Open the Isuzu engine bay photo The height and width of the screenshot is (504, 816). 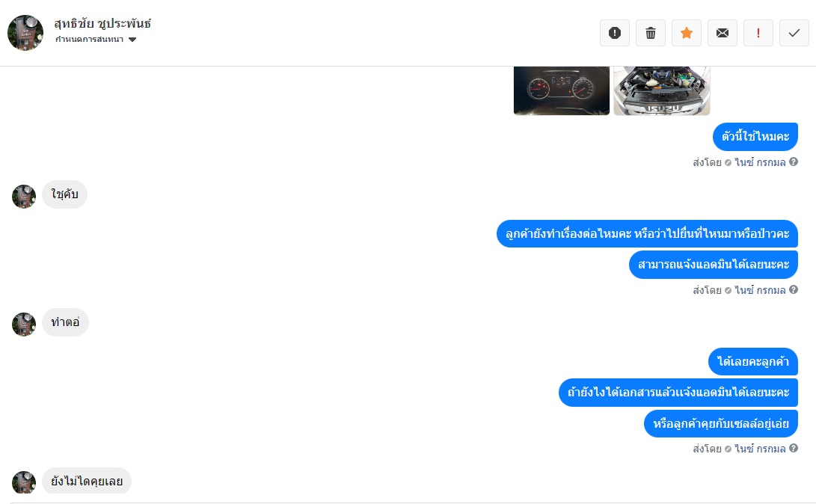[x=662, y=90]
